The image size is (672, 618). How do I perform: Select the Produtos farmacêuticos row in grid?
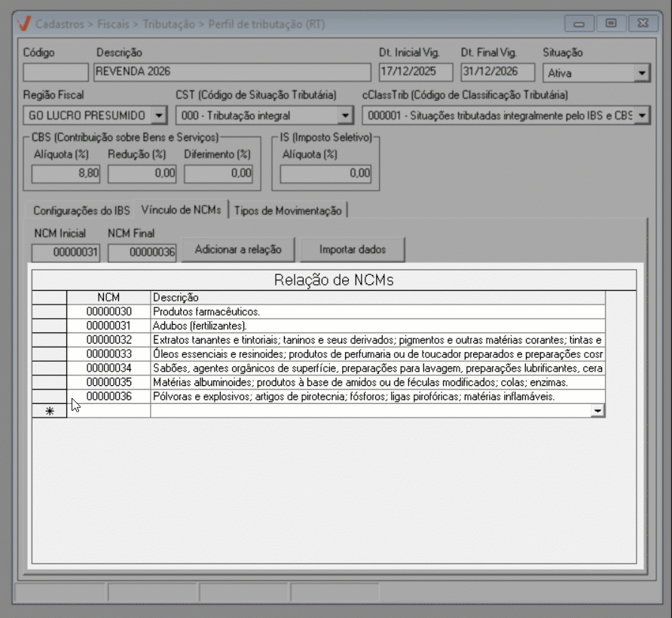[x=377, y=311]
